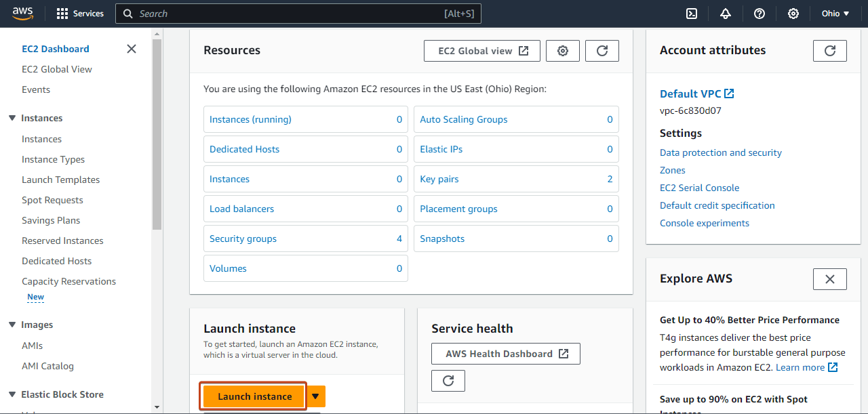Open the Security groups resource link
868x414 pixels.
(243, 239)
